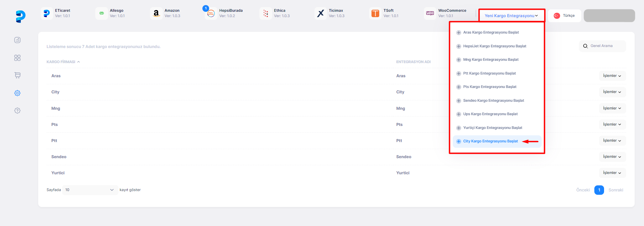
Task: Click Pts in Entegrasyon Adı column
Action: (x=399, y=125)
